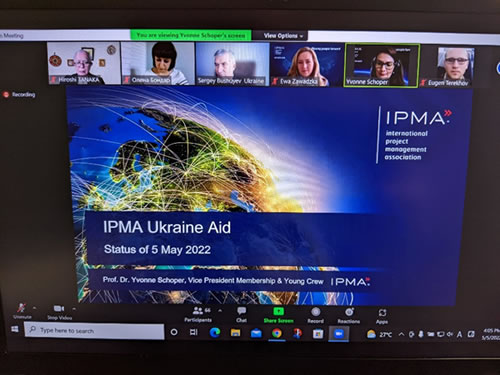Unmute the microphone in Zoom

point(22,310)
